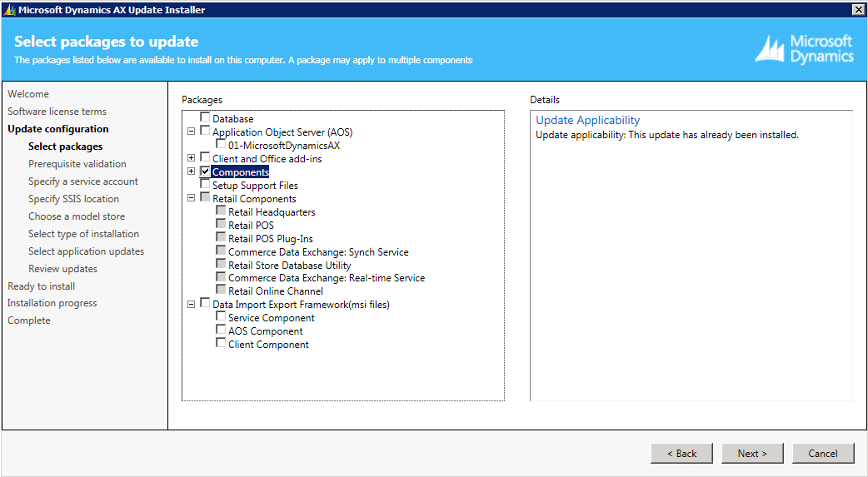
Task: Open the Prerequisite validation step
Action: 77,164
